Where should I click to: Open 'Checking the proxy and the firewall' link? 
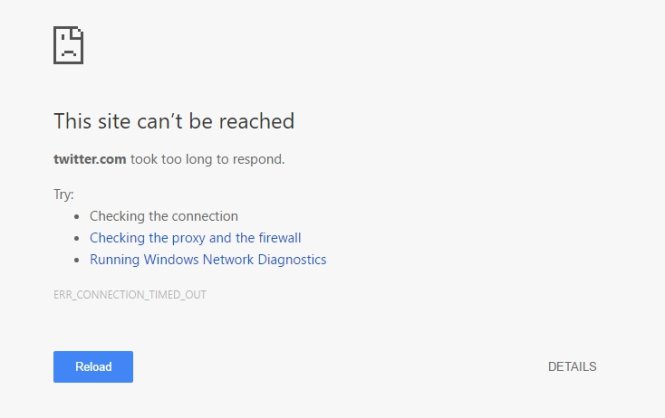pos(195,238)
